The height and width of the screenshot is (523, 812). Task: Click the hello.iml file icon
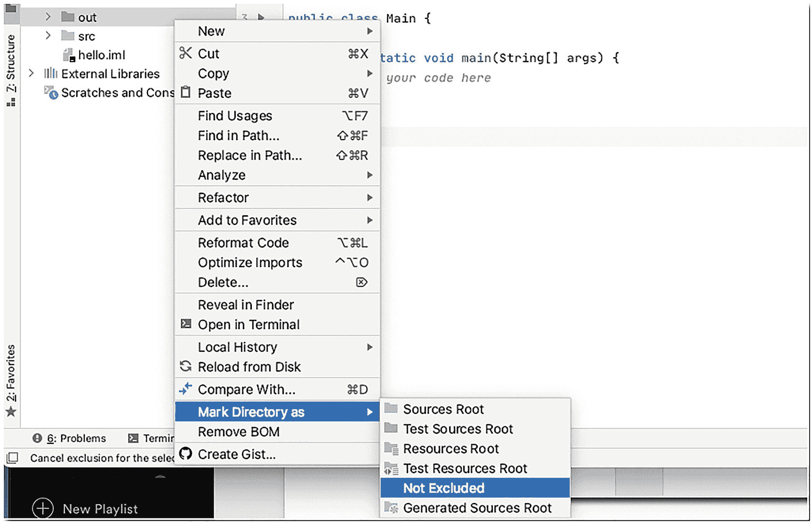click(69, 55)
